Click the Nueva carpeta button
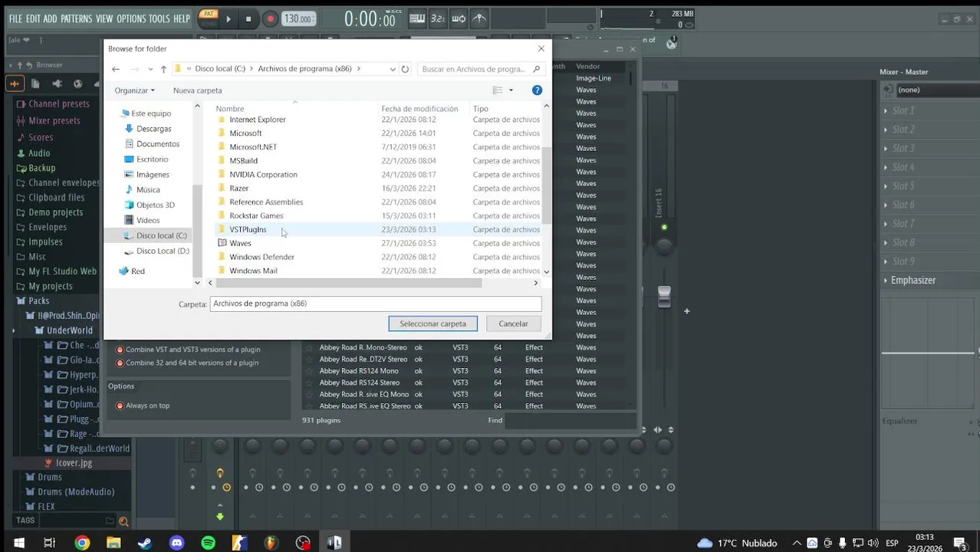980x552 pixels. 197,90
